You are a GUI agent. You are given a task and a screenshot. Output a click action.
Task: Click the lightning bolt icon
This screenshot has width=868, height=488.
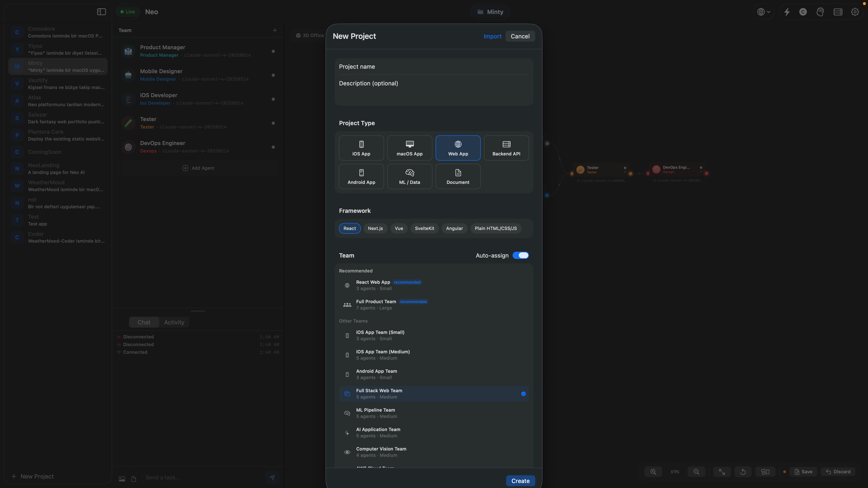coord(787,12)
